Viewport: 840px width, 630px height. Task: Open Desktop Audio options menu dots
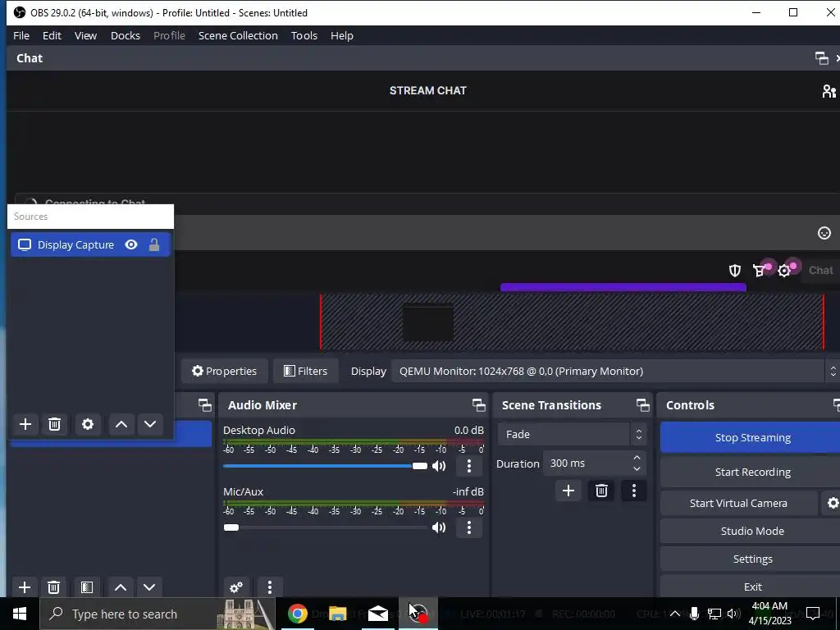(468, 466)
